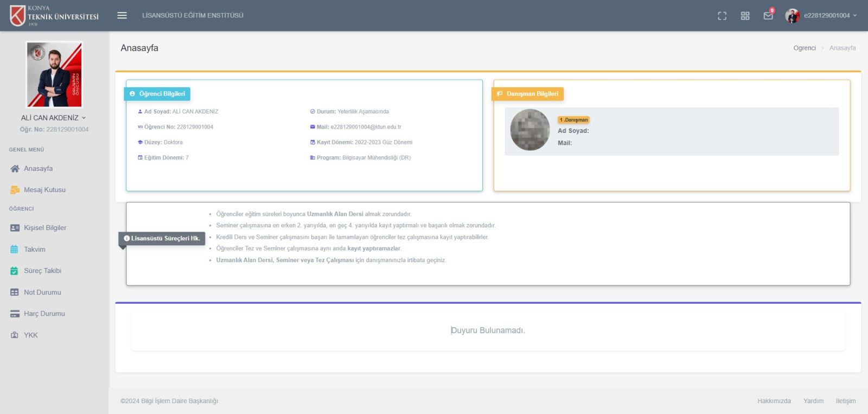This screenshot has width=868, height=414.
Task: Click the Konya Teknik Üniversitesi logo
Action: click(x=54, y=16)
